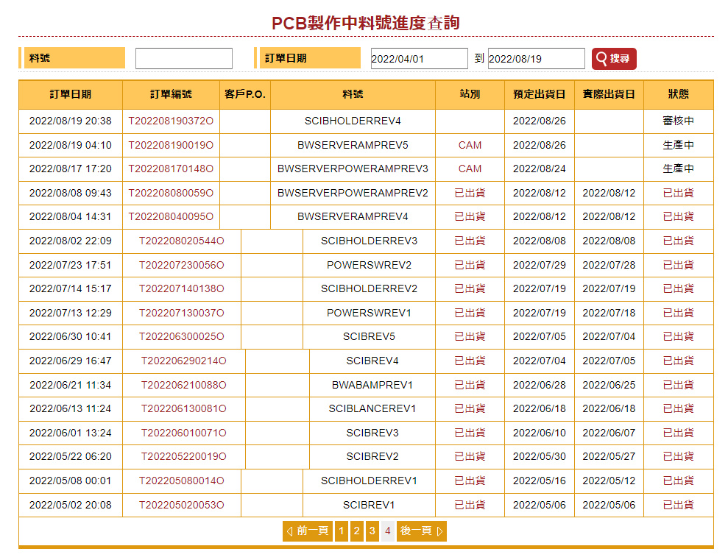The height and width of the screenshot is (560, 728).
Task: Select part number BWSERVERAMPREV4 cell
Action: [x=353, y=216]
